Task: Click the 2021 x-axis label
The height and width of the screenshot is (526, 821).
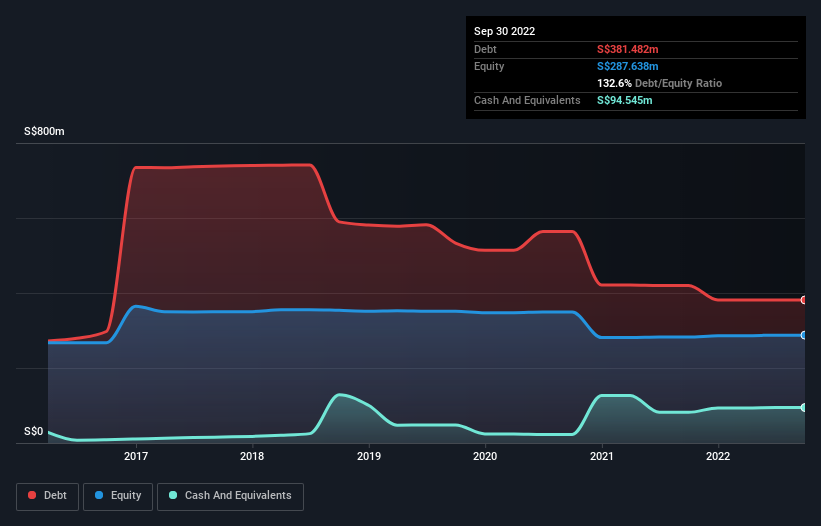Action: tap(602, 456)
